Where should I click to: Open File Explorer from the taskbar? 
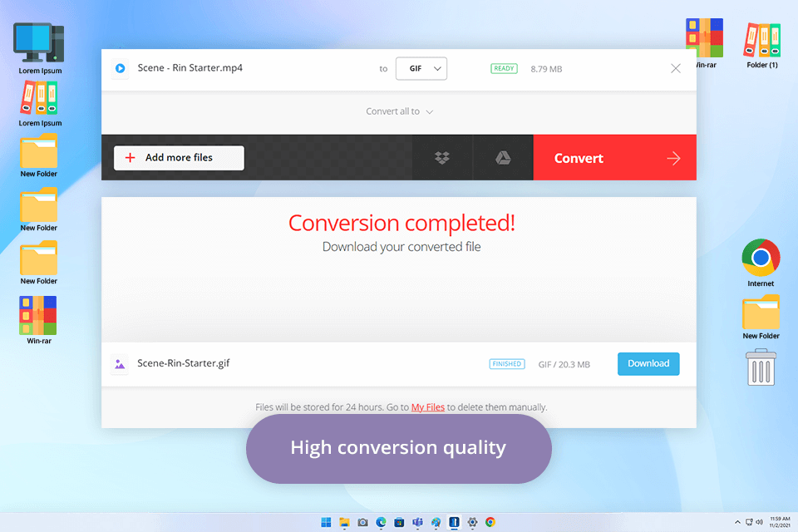[344, 522]
